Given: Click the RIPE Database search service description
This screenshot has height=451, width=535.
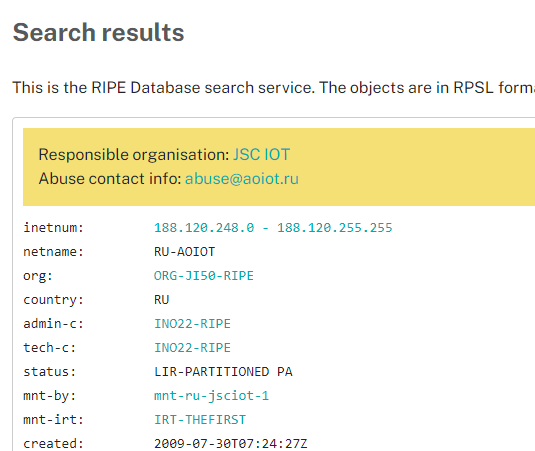Looking at the screenshot, I should 274,88.
